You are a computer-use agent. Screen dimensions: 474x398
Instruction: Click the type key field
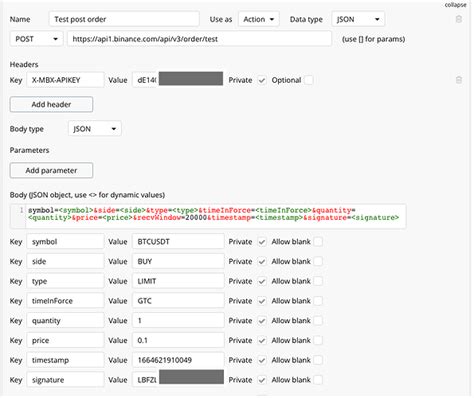(65, 281)
